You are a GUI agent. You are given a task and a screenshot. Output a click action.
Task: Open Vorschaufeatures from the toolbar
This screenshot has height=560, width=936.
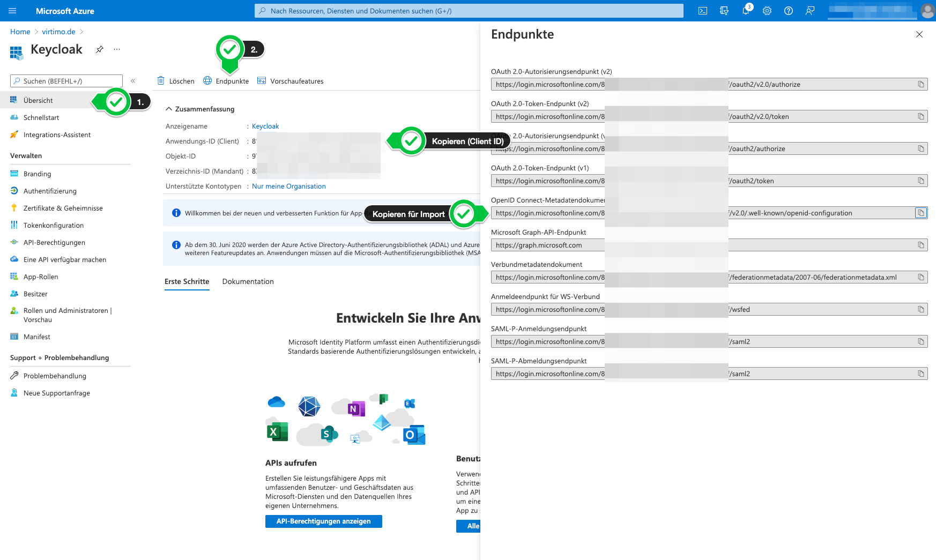coord(296,81)
